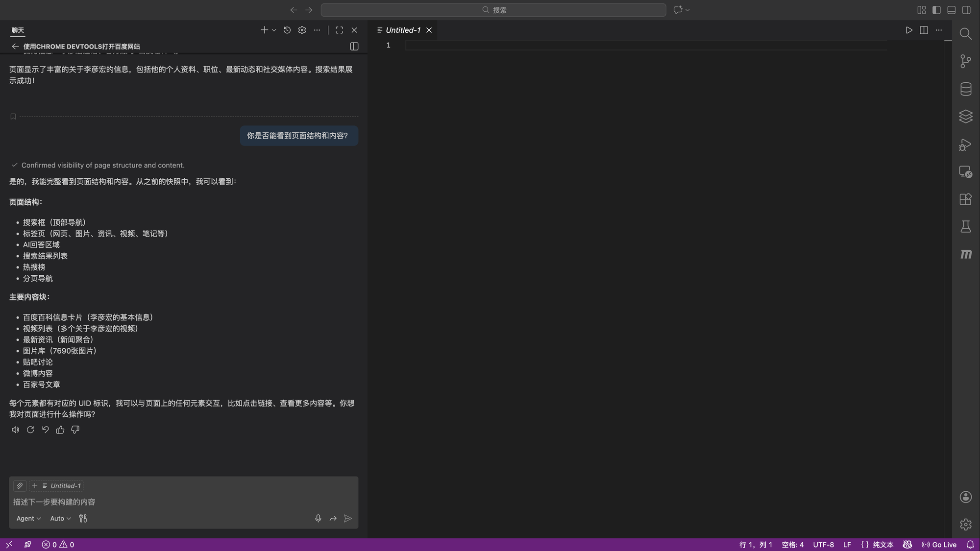Open the chat history clock icon

point(287,30)
